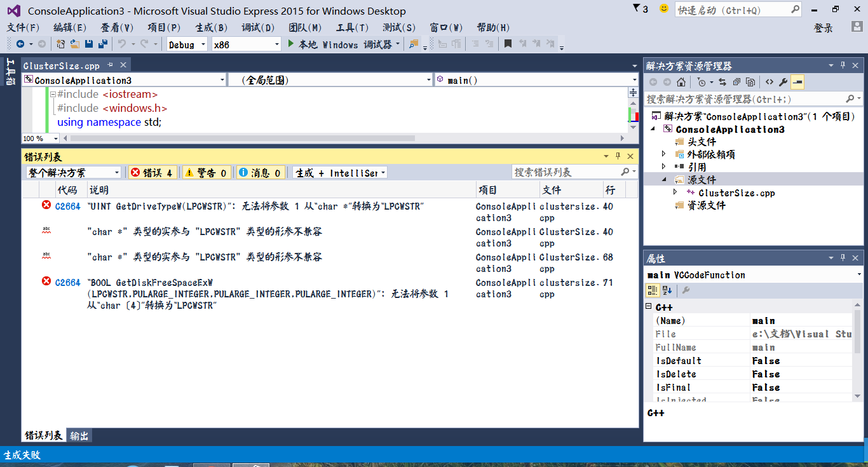
Task: Click View Code icon in Solution Explorer
Action: tap(770, 82)
